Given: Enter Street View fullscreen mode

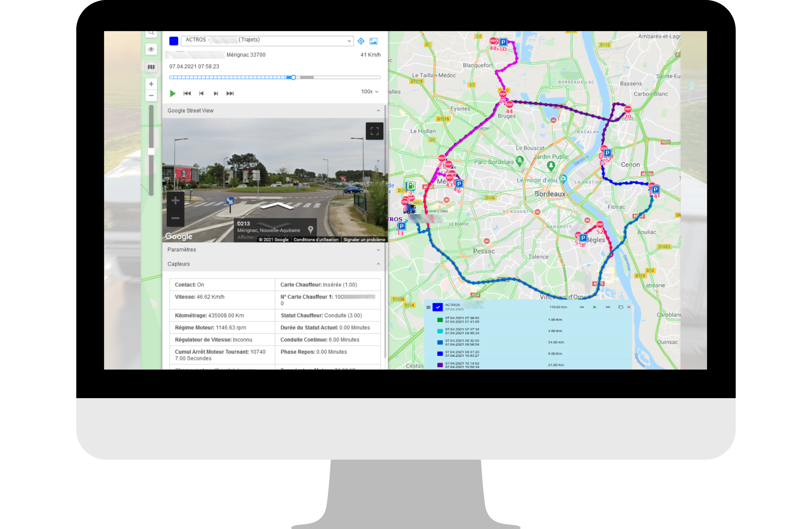Looking at the screenshot, I should [375, 131].
